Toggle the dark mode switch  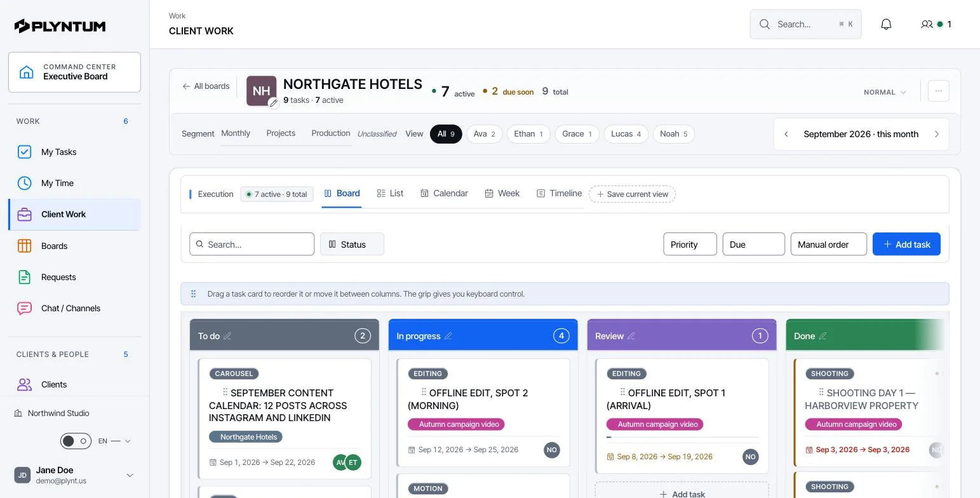click(76, 441)
